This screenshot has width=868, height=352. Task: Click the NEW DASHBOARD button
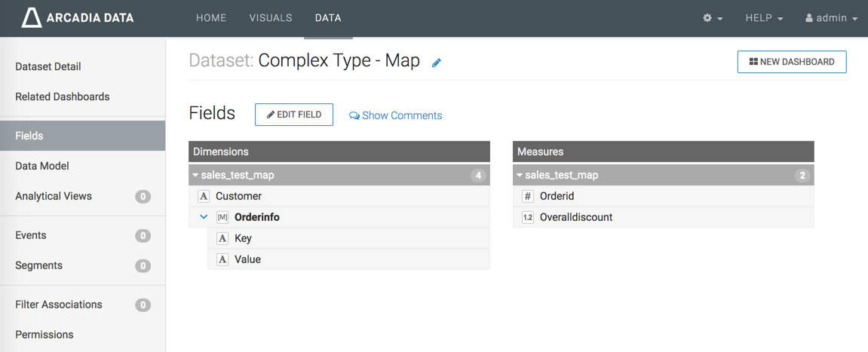click(x=792, y=62)
